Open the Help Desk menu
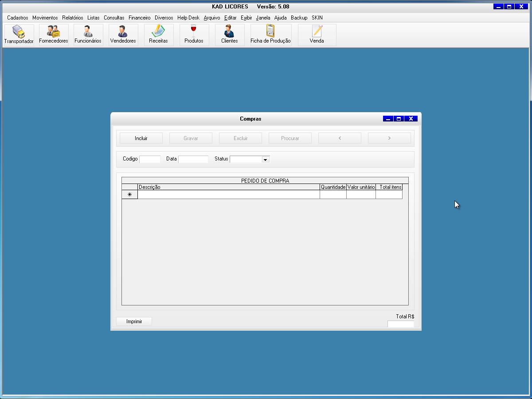 tap(188, 18)
